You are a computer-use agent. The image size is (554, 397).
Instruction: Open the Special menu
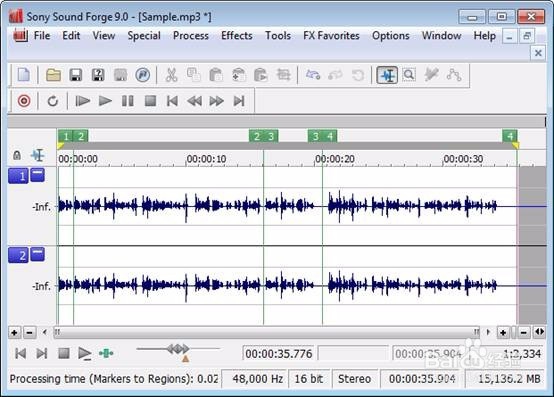tap(144, 36)
